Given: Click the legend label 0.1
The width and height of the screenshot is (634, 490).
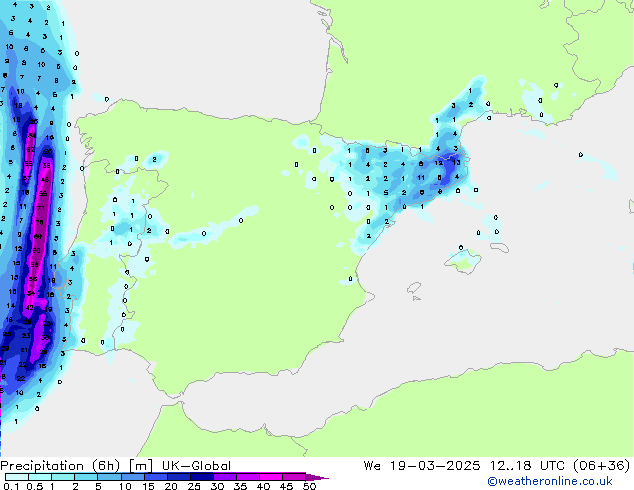Looking at the screenshot, I should point(11,486).
